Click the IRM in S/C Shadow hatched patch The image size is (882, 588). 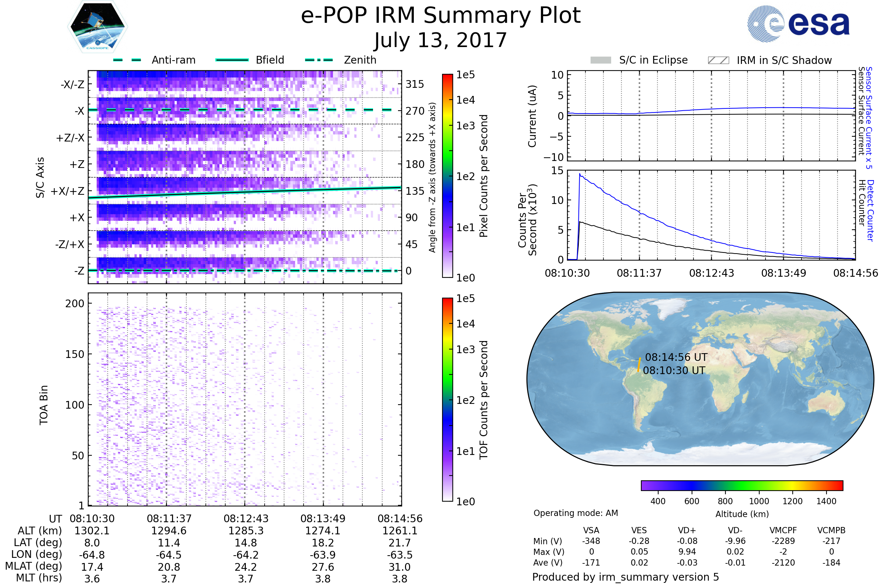pyautogui.click(x=718, y=60)
